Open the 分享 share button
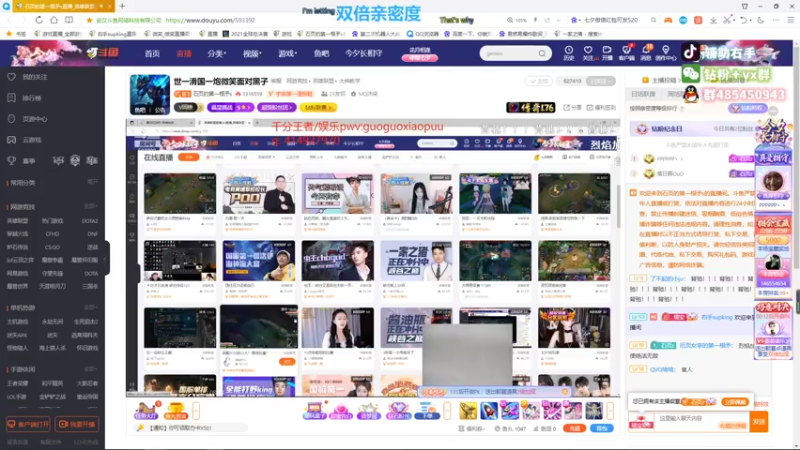 tap(572, 108)
